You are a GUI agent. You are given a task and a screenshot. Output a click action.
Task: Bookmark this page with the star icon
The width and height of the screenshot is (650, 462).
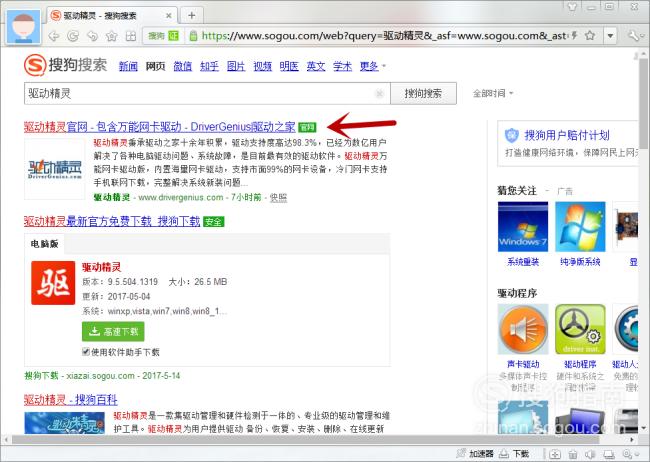pyautogui.click(x=590, y=36)
